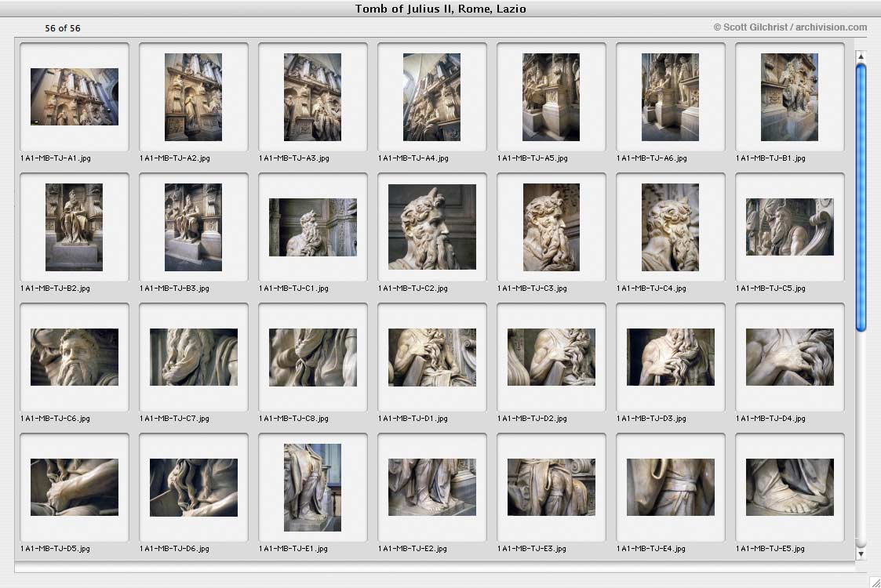Viewport: 881px width, 588px height.
Task: Open Moses head thumbnail 1A1-MB-TJ-C2.jpg
Action: point(431,227)
